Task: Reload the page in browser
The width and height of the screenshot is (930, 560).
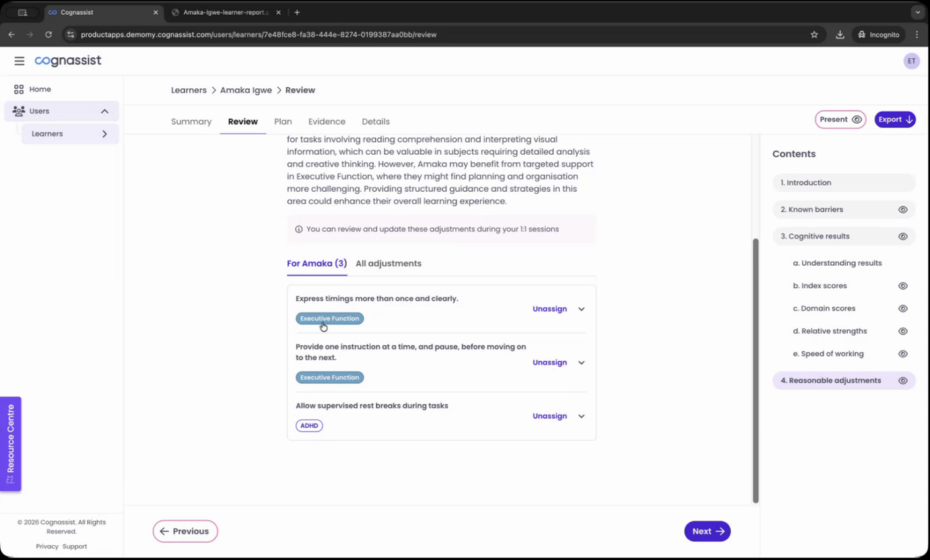Action: (x=48, y=34)
